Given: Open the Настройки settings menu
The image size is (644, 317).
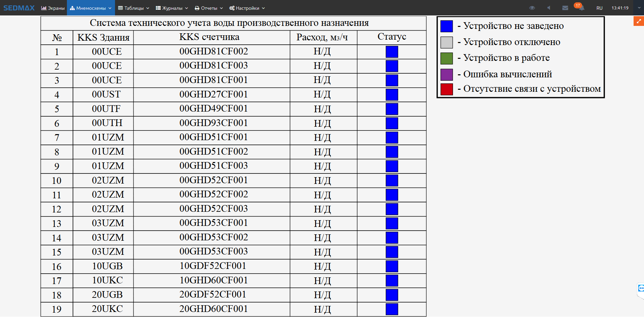Looking at the screenshot, I should tap(247, 8).
